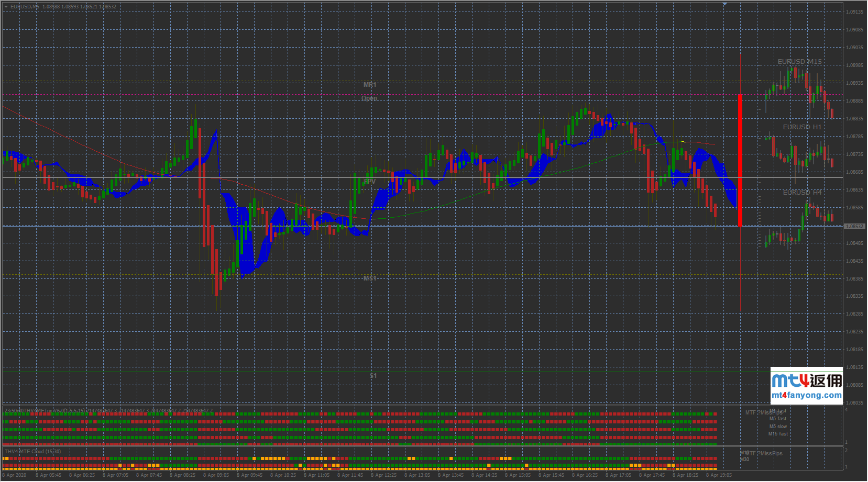
Task: Click the chart shift triangle marker at top
Action: [x=724, y=4]
